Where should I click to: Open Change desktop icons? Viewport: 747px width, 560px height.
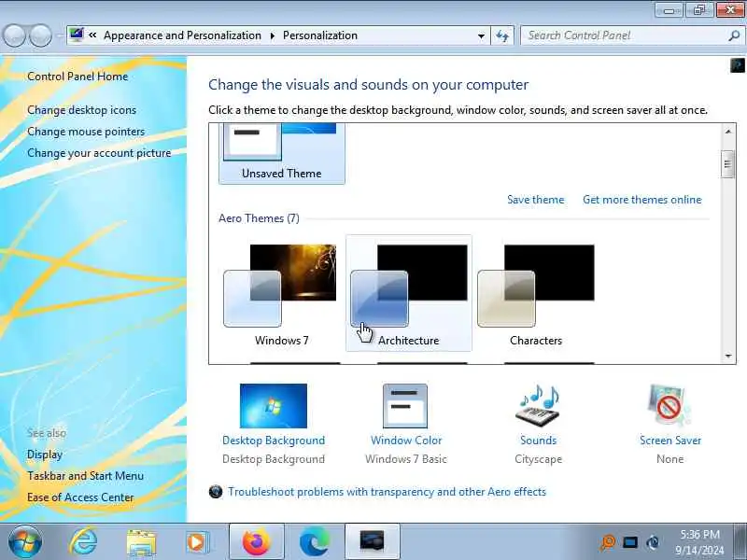(82, 110)
